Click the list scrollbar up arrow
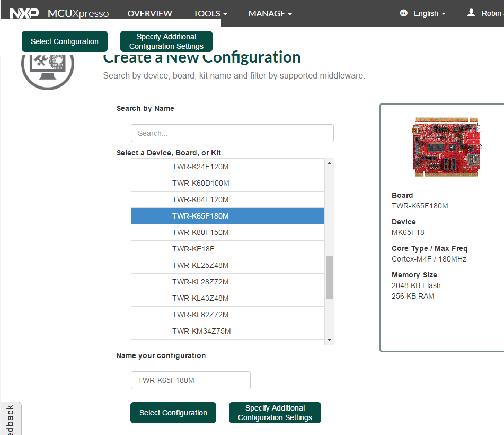 (329, 163)
